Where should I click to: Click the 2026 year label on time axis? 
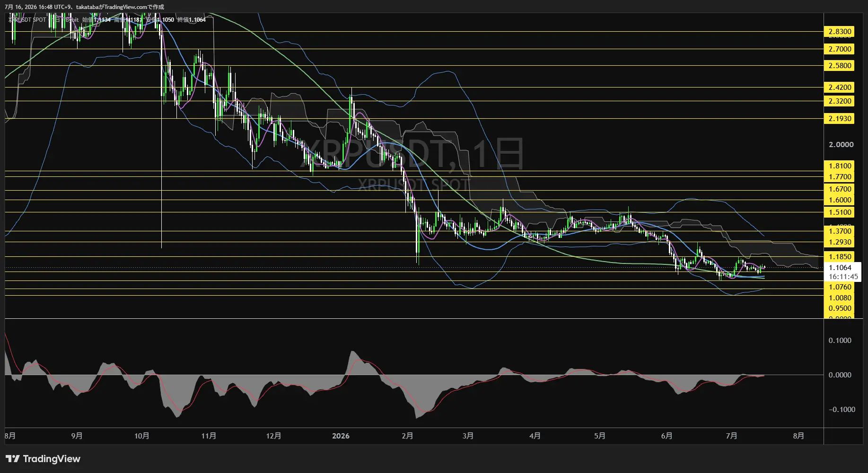(x=341, y=436)
